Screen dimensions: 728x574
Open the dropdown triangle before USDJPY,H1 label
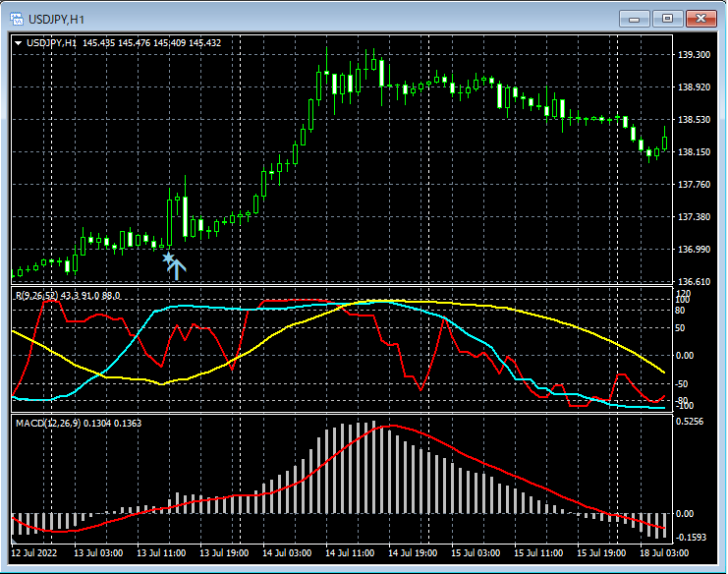click(x=18, y=43)
